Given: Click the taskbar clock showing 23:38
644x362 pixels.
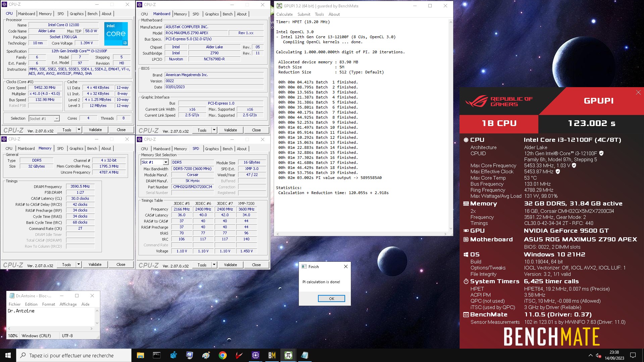Looking at the screenshot, I should coord(614,355).
